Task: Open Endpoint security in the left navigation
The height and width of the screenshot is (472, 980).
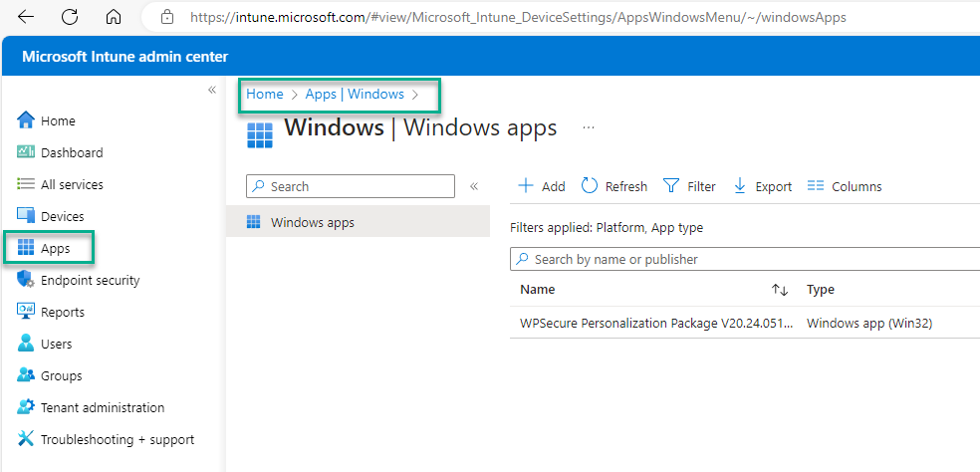Action: pos(90,280)
